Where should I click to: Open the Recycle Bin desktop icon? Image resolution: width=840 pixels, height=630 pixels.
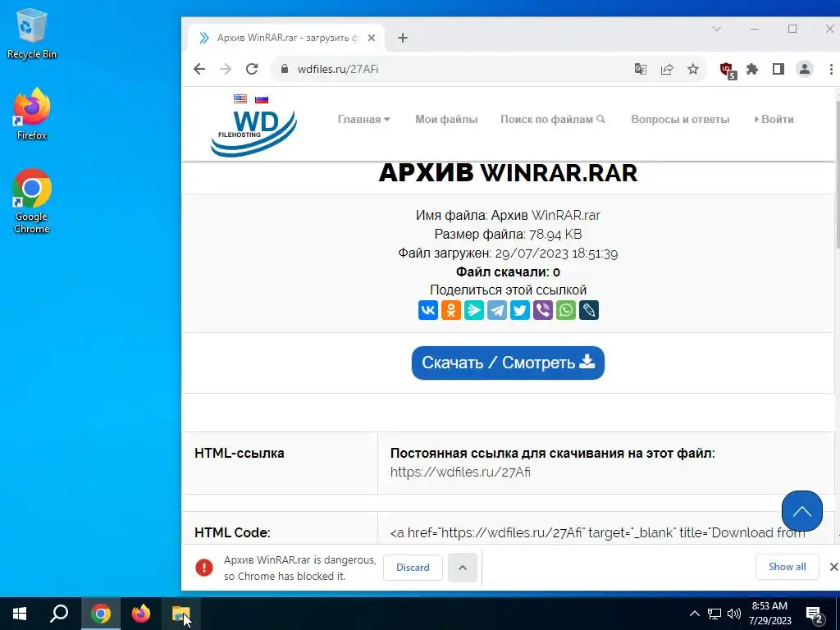click(32, 33)
